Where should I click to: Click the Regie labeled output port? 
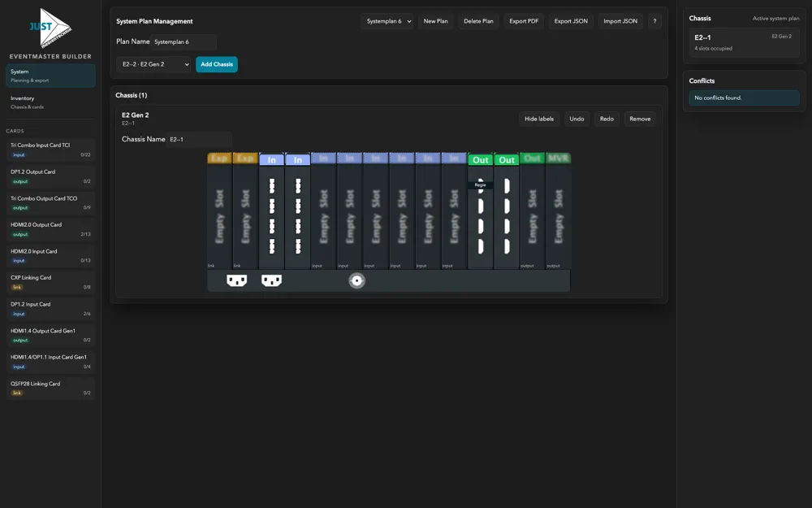coord(481,185)
